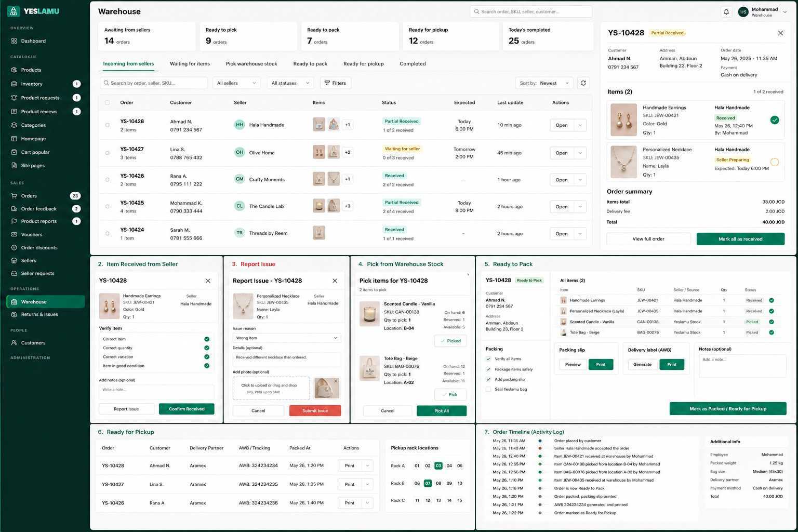Select the YS-10428 row checkbox
The width and height of the screenshot is (798, 532).
(108, 125)
